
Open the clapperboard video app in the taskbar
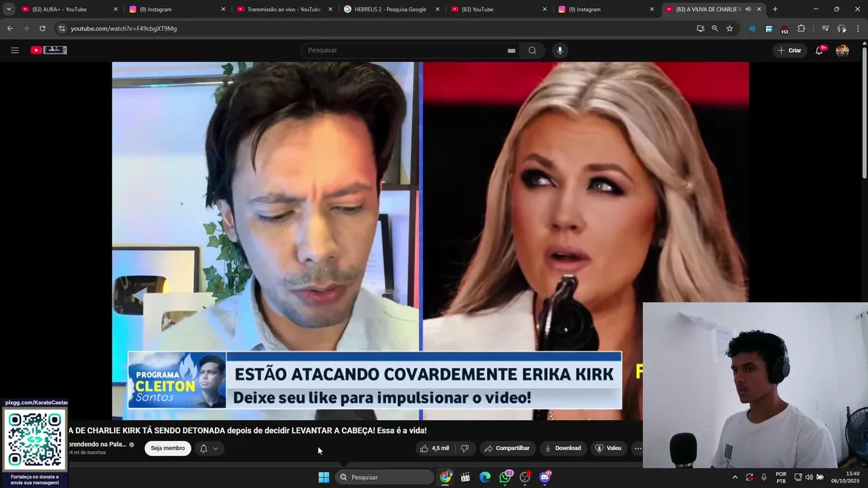point(465,477)
